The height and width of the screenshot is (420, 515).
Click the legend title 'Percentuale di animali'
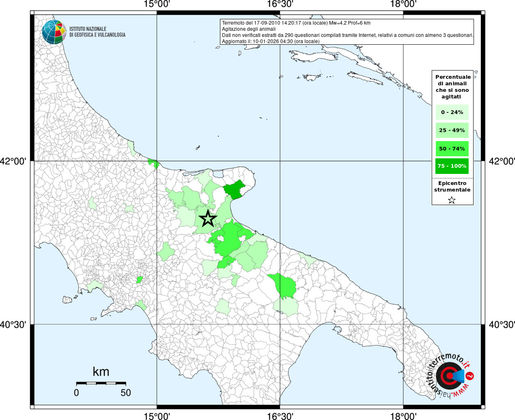pos(453,87)
